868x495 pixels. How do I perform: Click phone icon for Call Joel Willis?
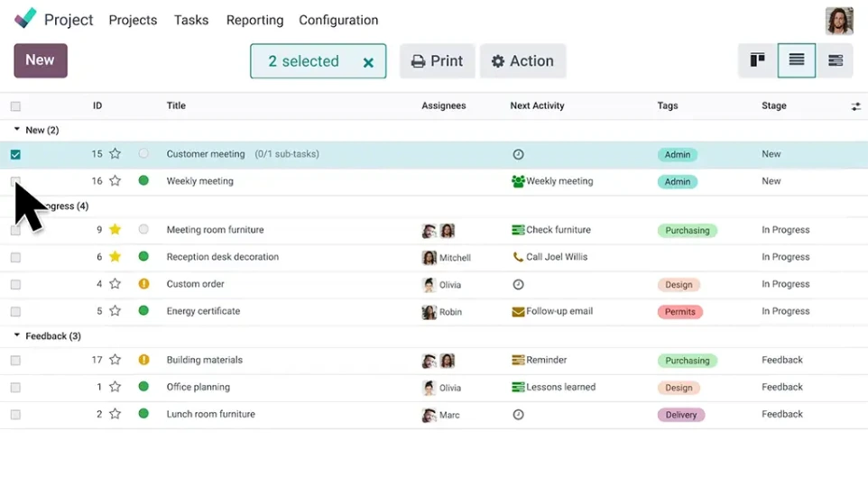pos(518,257)
